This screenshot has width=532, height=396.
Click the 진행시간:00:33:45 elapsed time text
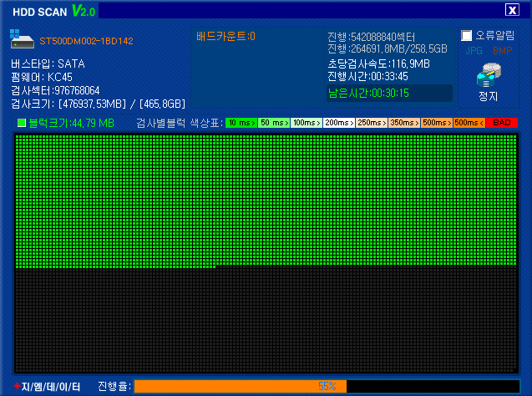pyautogui.click(x=367, y=76)
